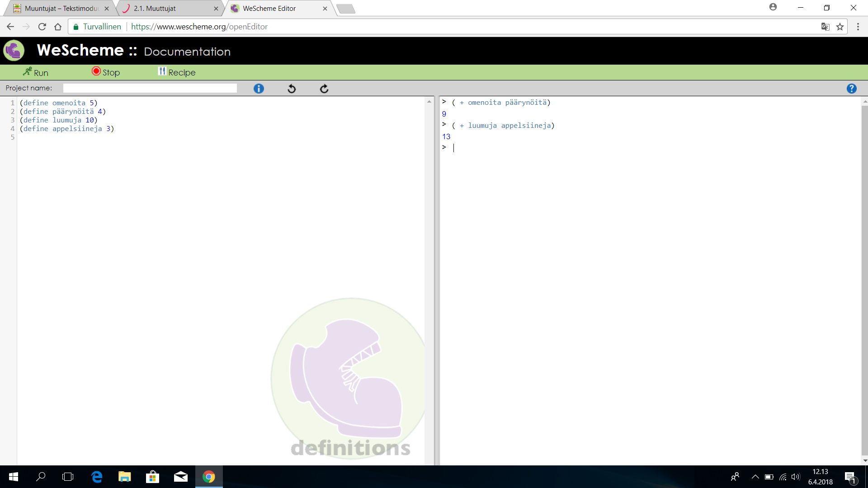Focus the Project name input field
Viewport: 868px width, 488px height.
point(150,88)
